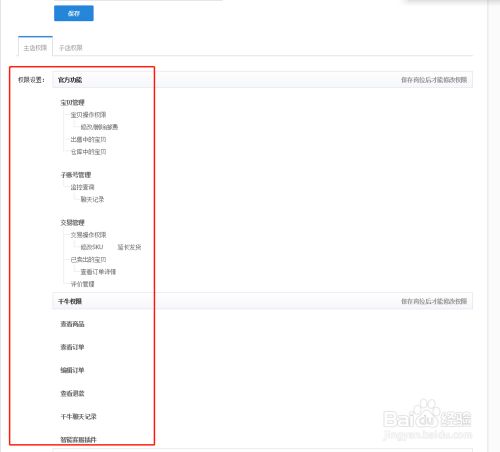Click the 延长发货 permission item
The width and height of the screenshot is (500, 452).
[x=129, y=247]
